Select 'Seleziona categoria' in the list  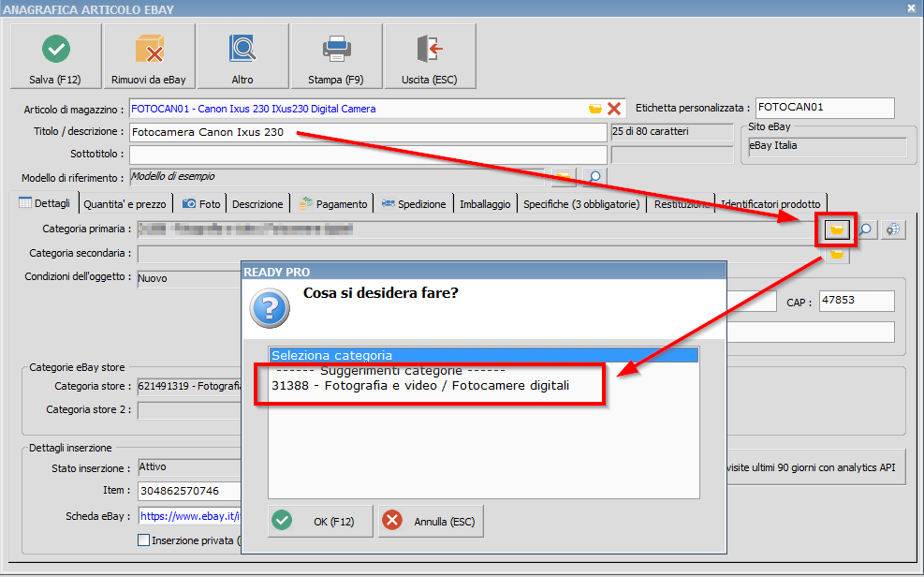click(x=483, y=355)
